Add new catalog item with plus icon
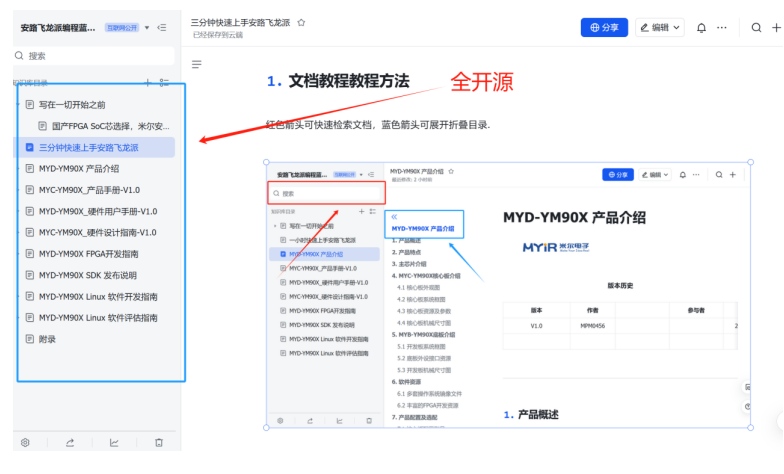784x474 pixels. pyautogui.click(x=148, y=83)
